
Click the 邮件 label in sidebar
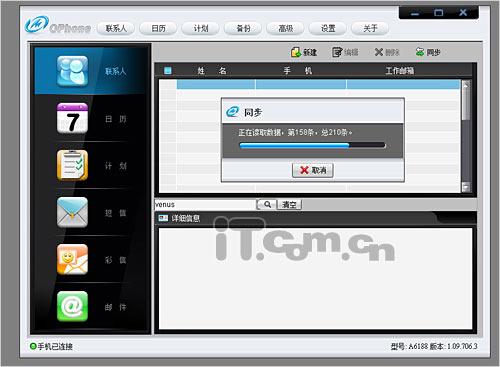[116, 307]
